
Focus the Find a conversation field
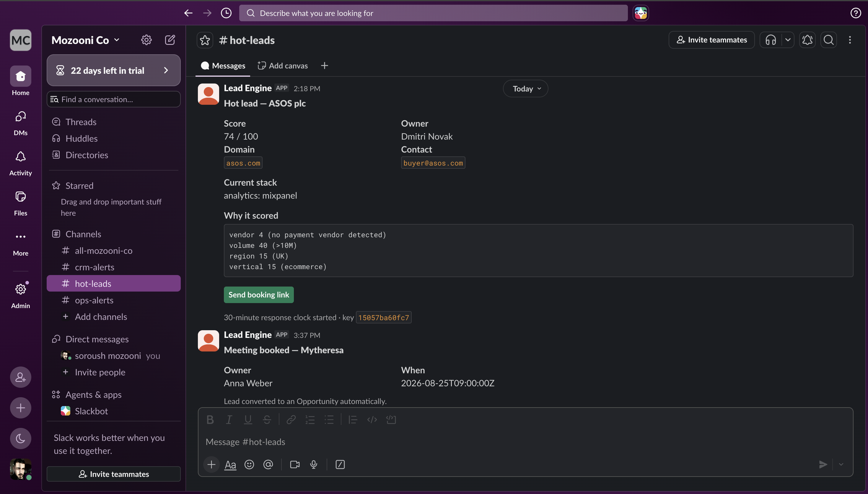[x=113, y=99]
